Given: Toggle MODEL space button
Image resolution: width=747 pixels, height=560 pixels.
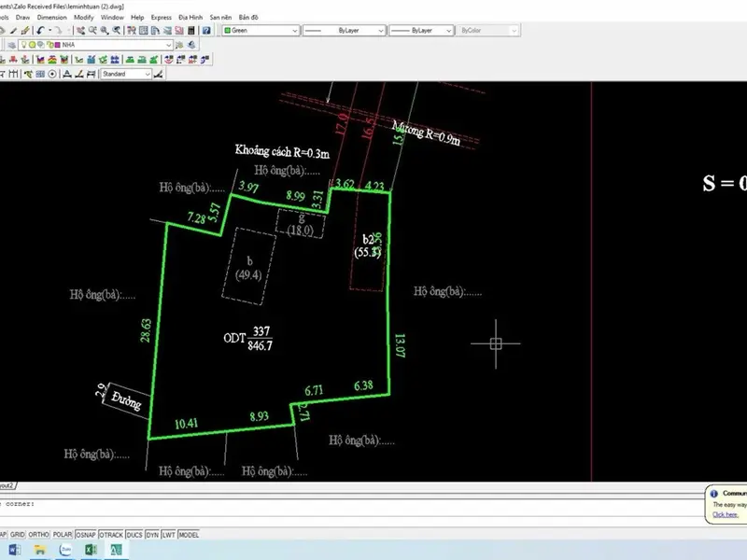Looking at the screenshot, I should coord(189,535).
